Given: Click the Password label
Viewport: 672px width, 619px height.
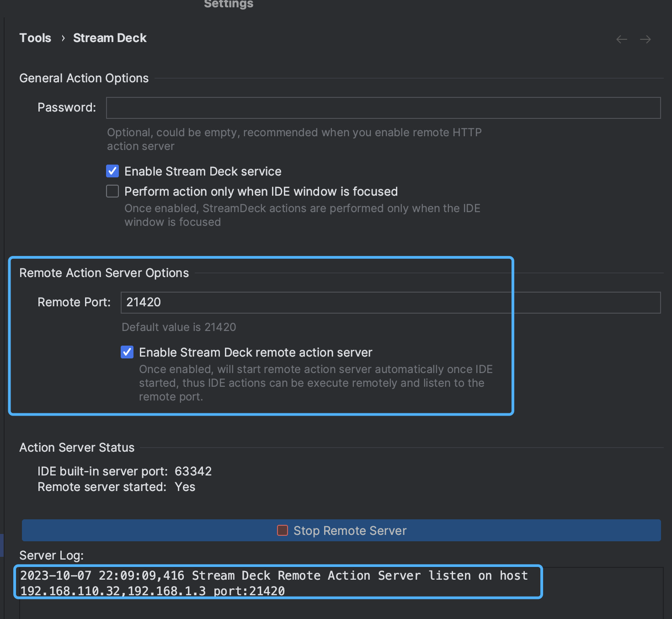Looking at the screenshot, I should (x=67, y=107).
